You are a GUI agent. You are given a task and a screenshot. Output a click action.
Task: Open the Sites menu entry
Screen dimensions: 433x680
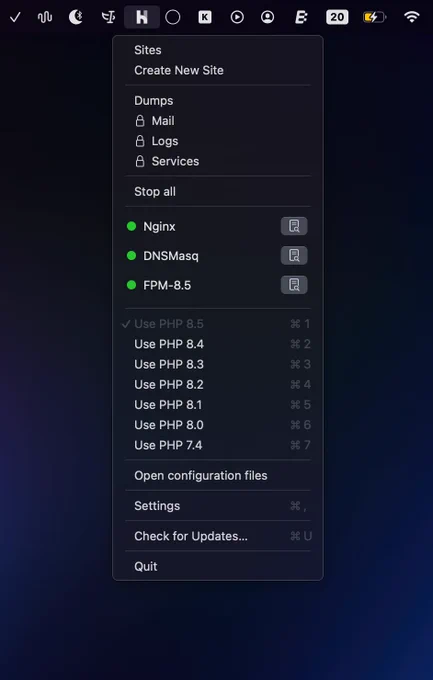[x=218, y=50]
